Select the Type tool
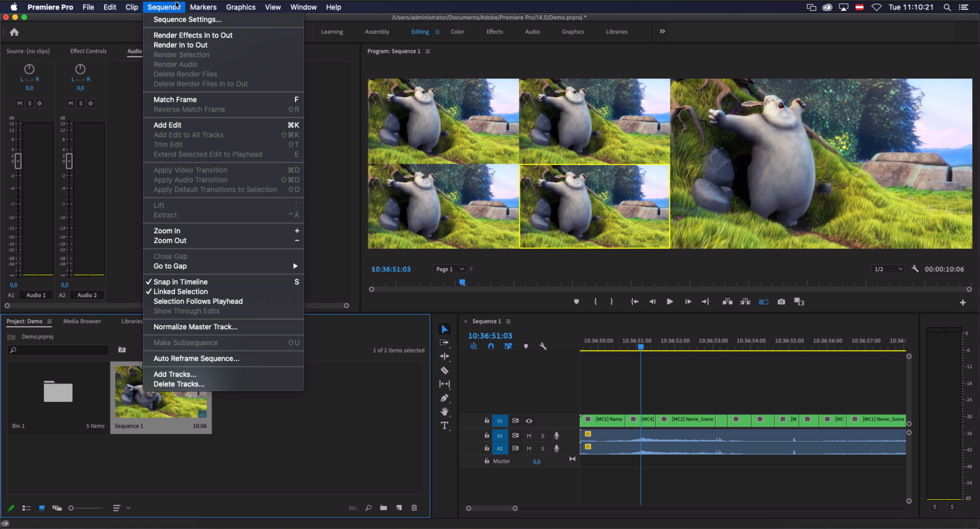The width and height of the screenshot is (980, 529). 444,426
